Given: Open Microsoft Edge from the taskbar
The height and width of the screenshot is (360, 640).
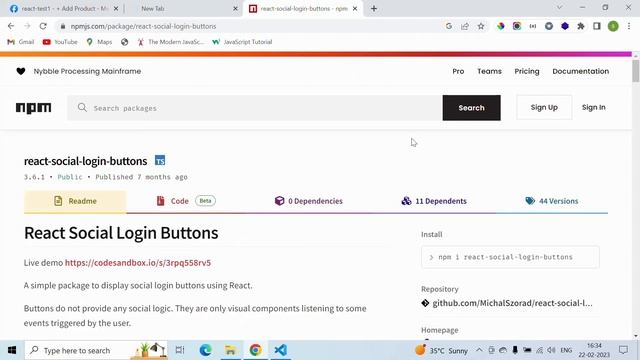Looking at the screenshot, I should pyautogui.click(x=205, y=350).
